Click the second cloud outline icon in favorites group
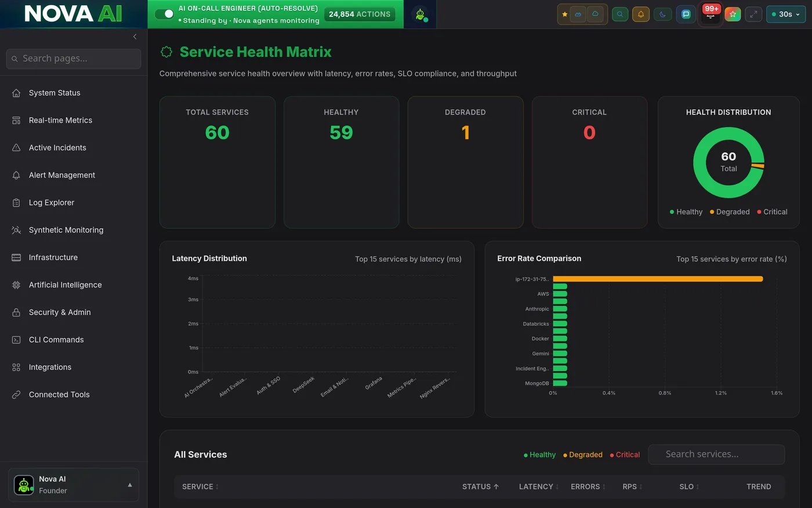This screenshot has width=812, height=508. 595,15
